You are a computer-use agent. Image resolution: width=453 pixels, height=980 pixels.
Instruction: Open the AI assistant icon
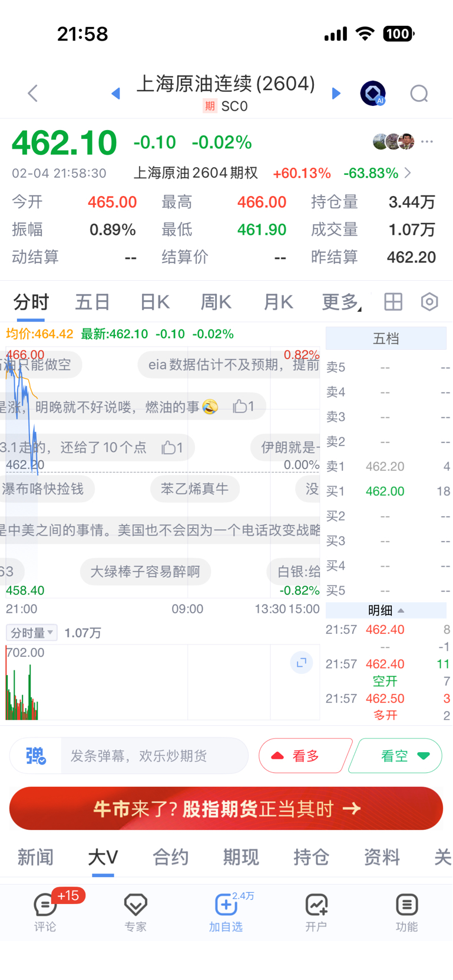pos(373,93)
